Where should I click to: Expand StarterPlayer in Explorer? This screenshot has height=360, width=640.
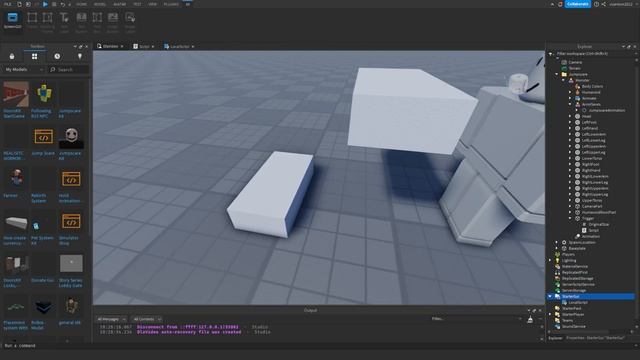tap(550, 314)
